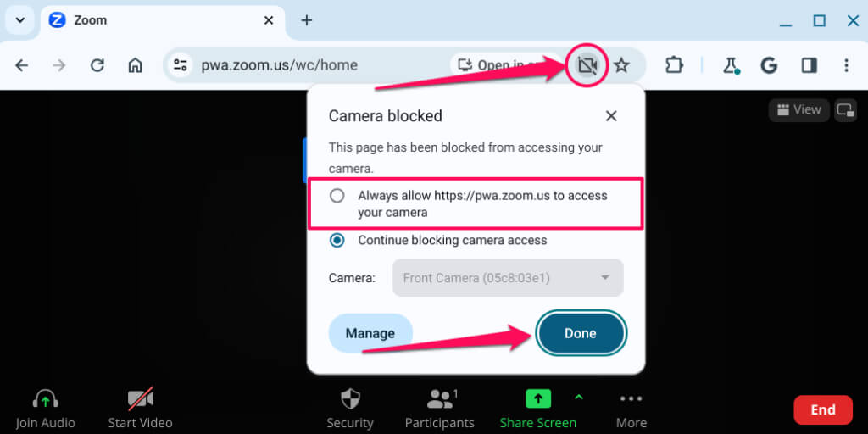Click the Google account G icon
This screenshot has height=434, width=868.
[x=768, y=65]
